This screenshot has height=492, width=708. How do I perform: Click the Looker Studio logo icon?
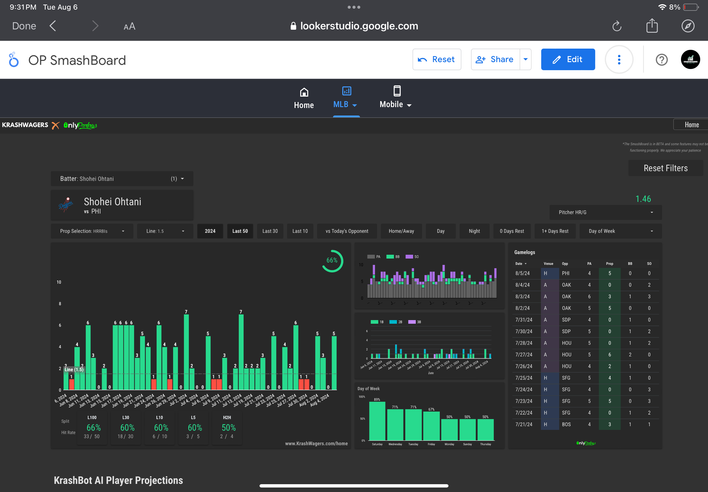coord(14,60)
